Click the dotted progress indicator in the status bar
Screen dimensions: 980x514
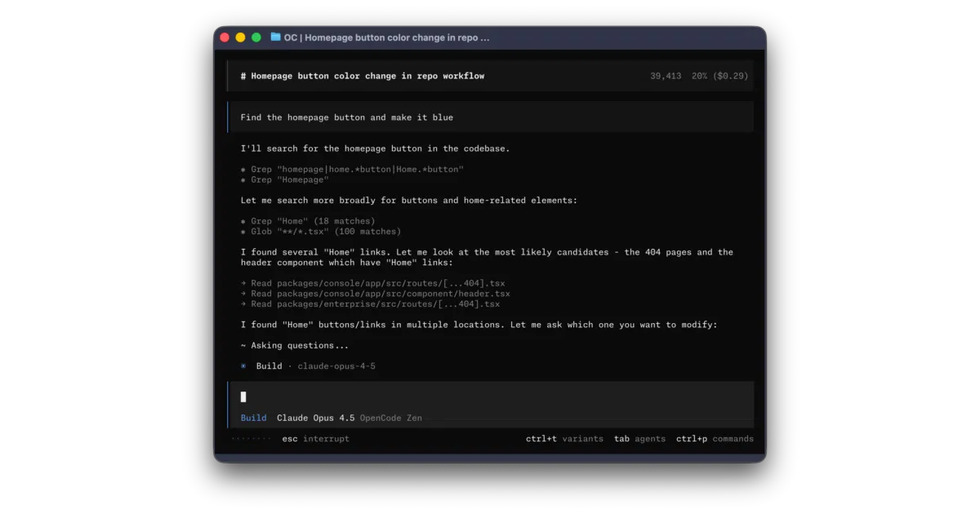click(251, 439)
